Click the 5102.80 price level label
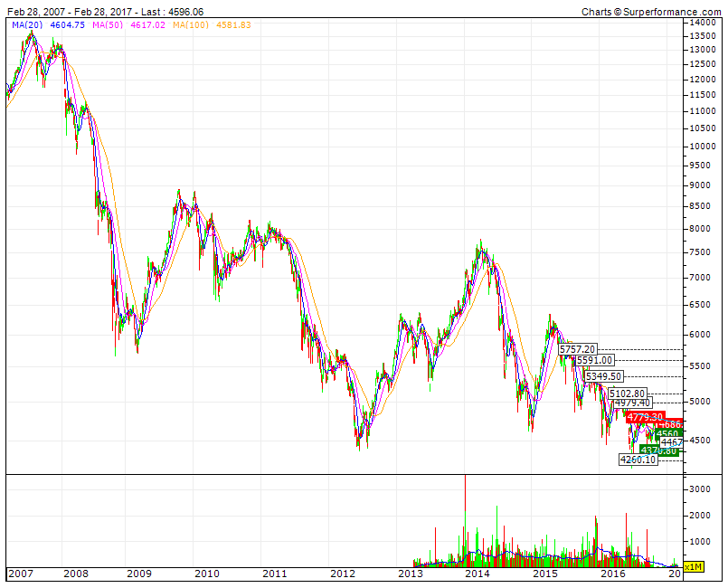This screenshot has height=588, width=728. [628, 394]
